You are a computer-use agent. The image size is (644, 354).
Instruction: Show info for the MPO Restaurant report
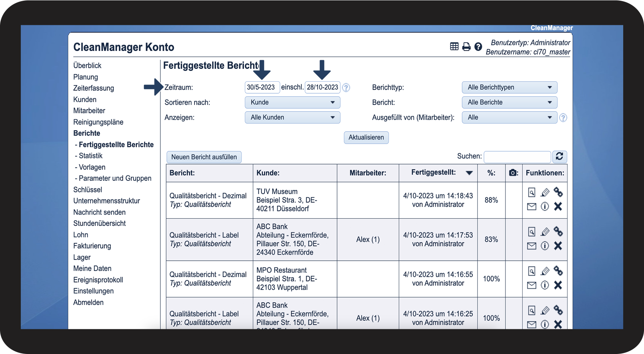tap(545, 285)
